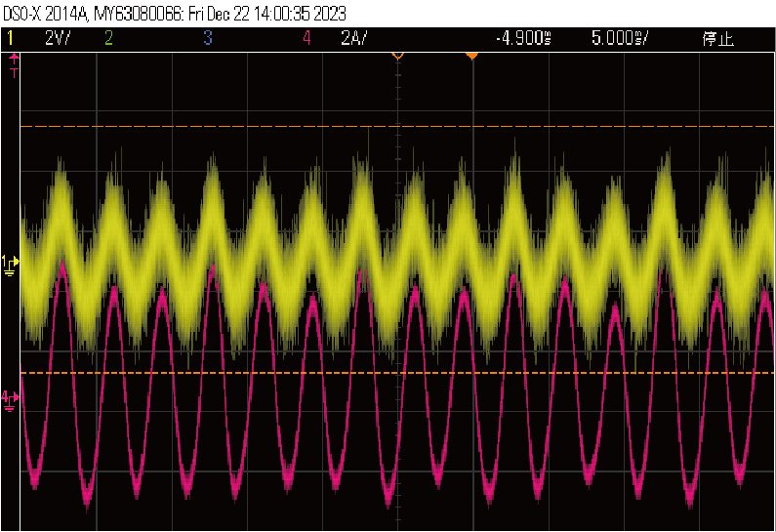This screenshot has width=776, height=532.
Task: Select the green channel 2 indicator
Action: pos(107,38)
